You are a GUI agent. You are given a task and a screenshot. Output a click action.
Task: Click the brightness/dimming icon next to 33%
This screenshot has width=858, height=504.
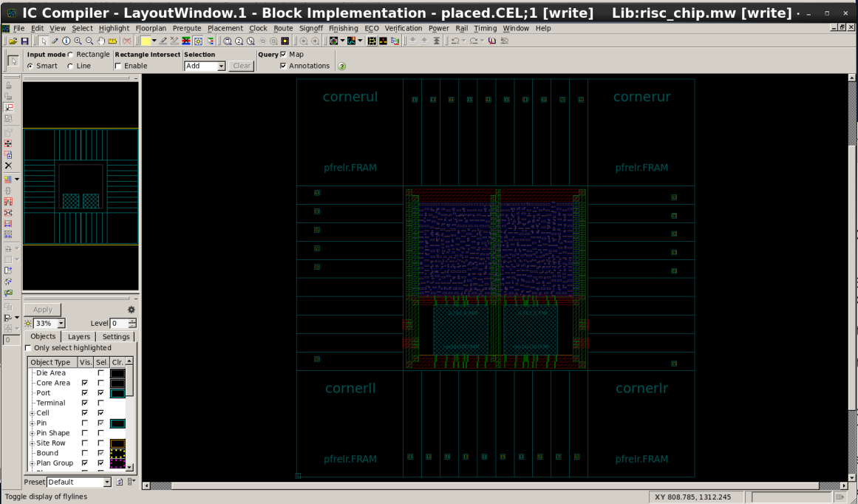(27, 323)
